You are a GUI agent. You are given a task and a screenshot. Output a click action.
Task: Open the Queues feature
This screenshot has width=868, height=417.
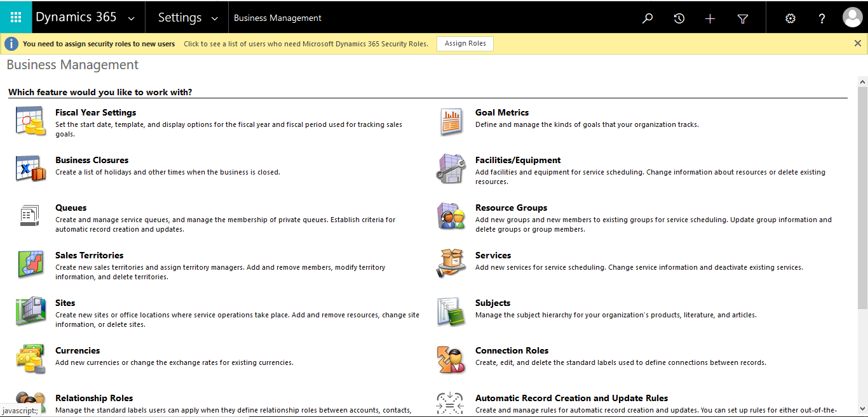coord(71,208)
